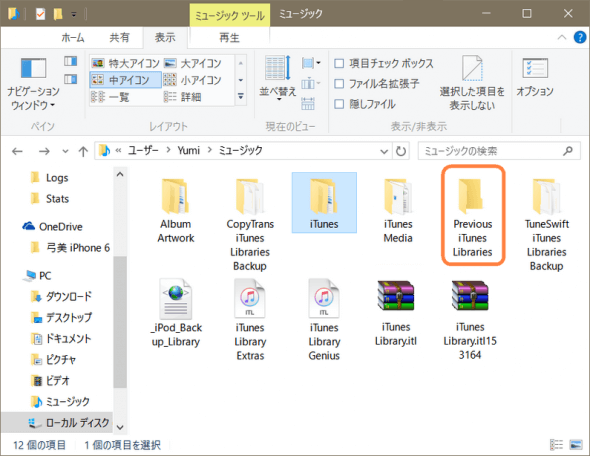Choose medium icons (中アイコン) layout
The width and height of the screenshot is (590, 456).
pyautogui.click(x=126, y=80)
